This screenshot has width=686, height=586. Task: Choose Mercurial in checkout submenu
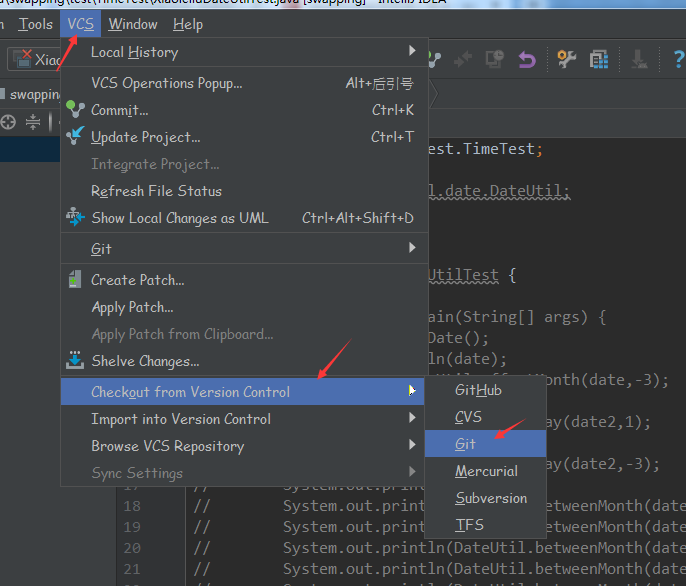point(485,471)
